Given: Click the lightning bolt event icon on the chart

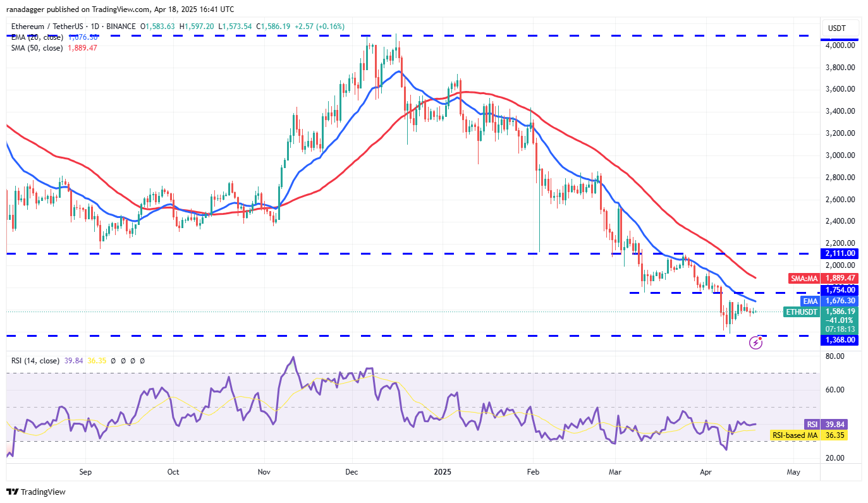Looking at the screenshot, I should pyautogui.click(x=756, y=342).
